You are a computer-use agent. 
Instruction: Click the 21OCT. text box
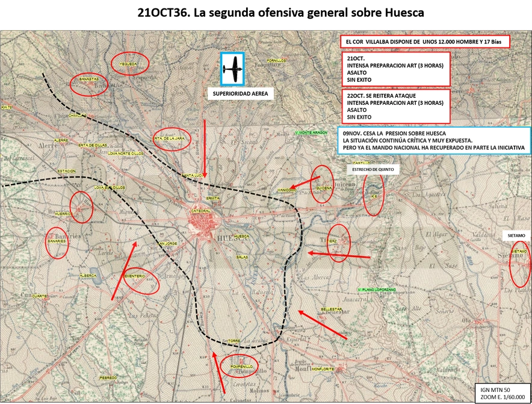click(x=395, y=69)
